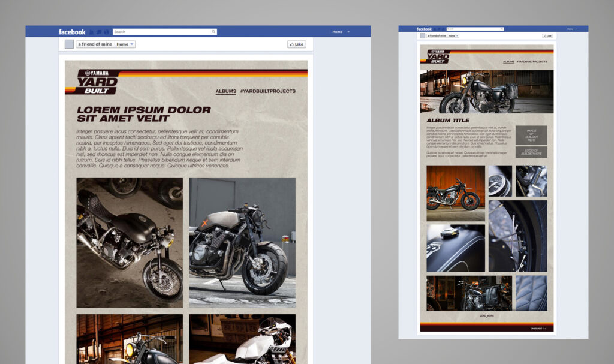Image resolution: width=614 pixels, height=364 pixels.
Task: Open the orange-wall motorcycle thumbnail on right
Action: 455,191
